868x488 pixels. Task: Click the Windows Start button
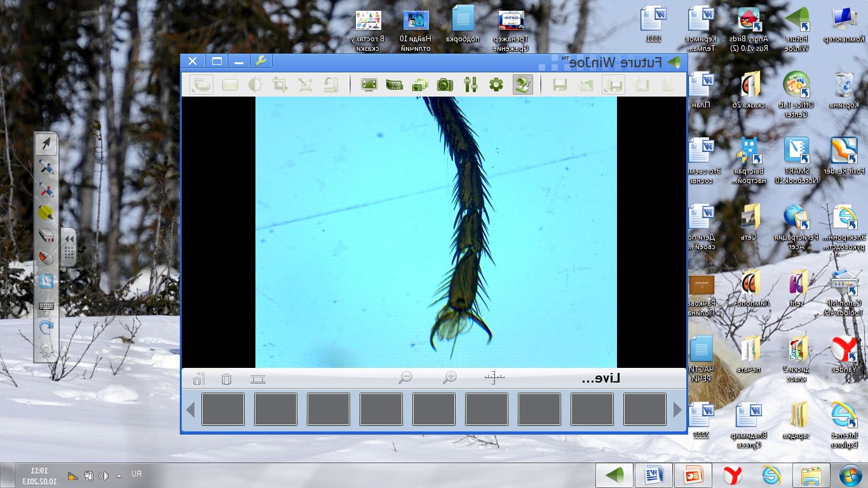point(850,475)
